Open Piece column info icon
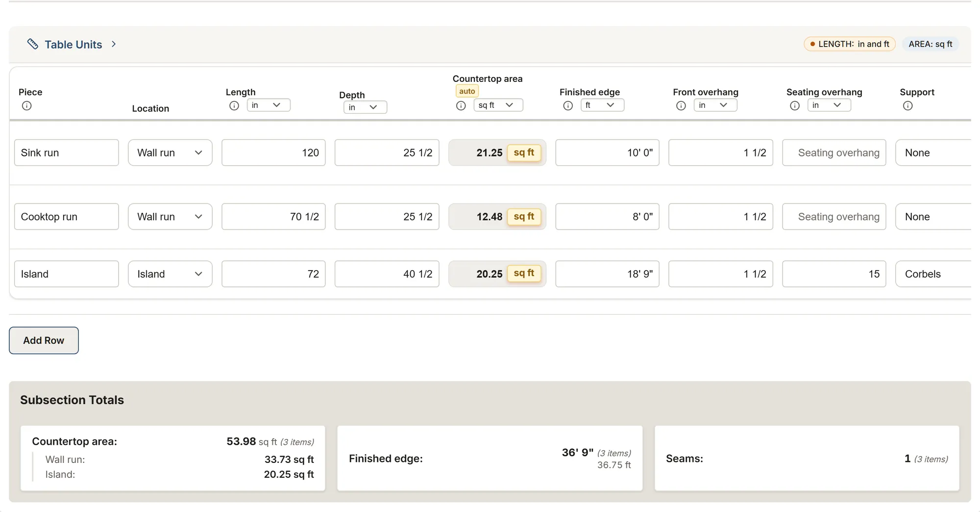This screenshot has width=980, height=512. [x=27, y=106]
